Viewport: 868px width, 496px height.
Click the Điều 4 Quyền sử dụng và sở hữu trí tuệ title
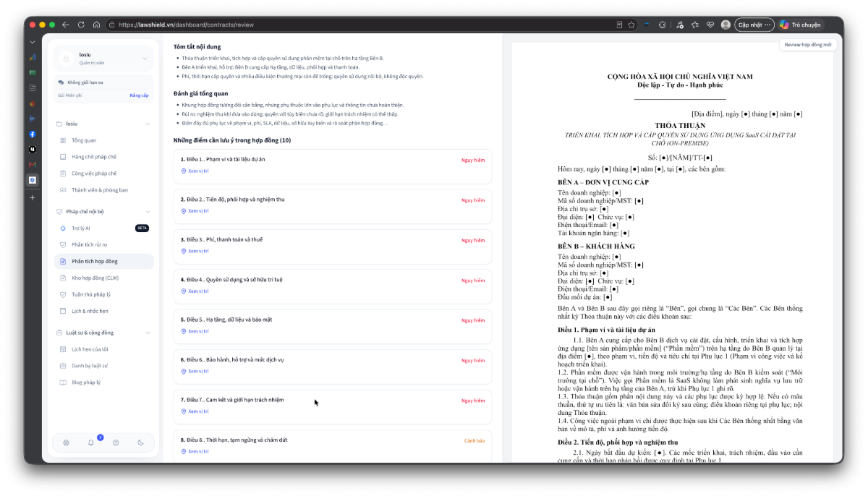click(x=231, y=279)
